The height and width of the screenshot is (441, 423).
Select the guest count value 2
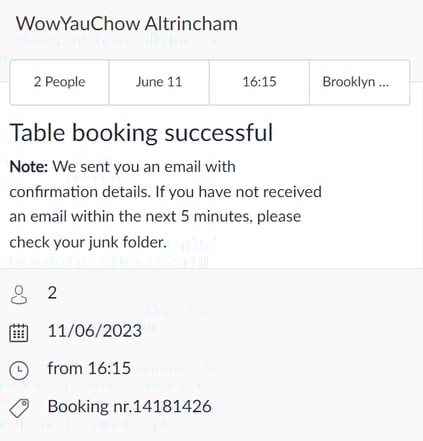point(52,293)
